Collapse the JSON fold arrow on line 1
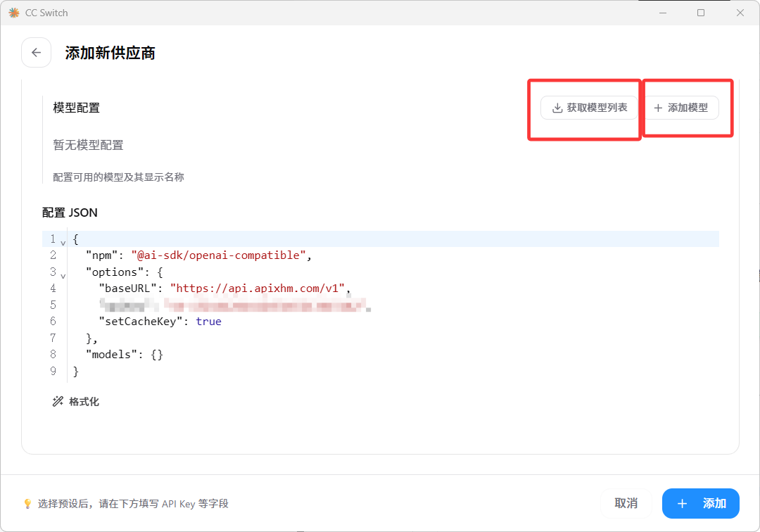 click(x=63, y=242)
